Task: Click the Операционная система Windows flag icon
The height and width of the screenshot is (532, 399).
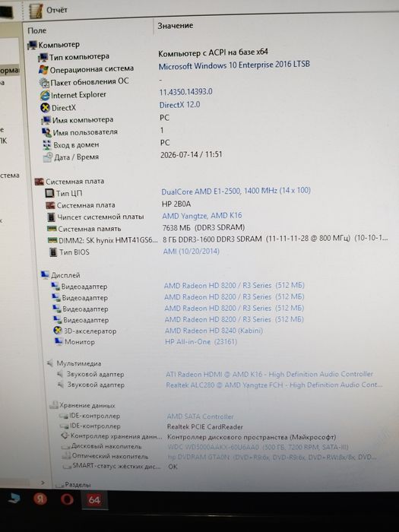Action: point(43,69)
